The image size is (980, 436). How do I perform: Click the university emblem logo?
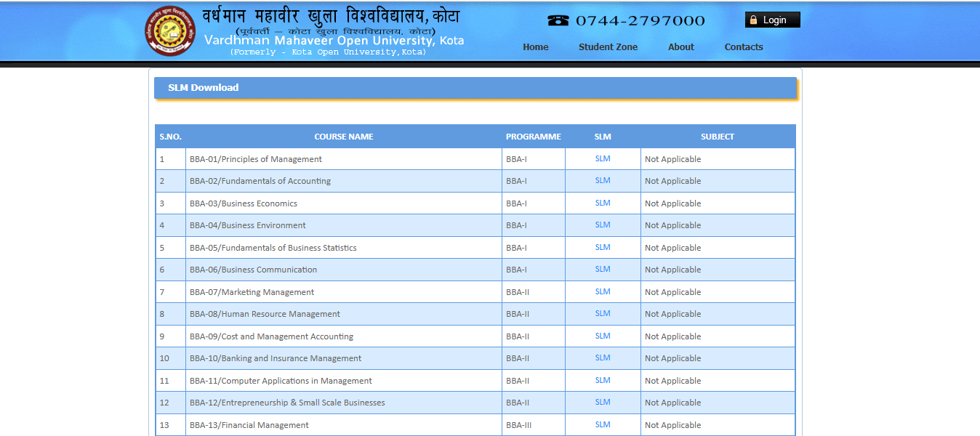(170, 31)
